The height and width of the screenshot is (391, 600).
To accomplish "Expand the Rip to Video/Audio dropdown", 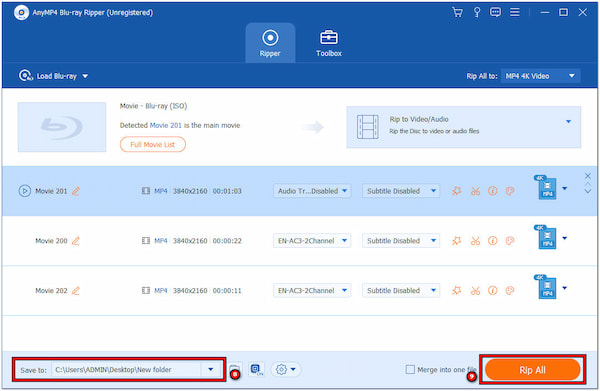I will (568, 121).
